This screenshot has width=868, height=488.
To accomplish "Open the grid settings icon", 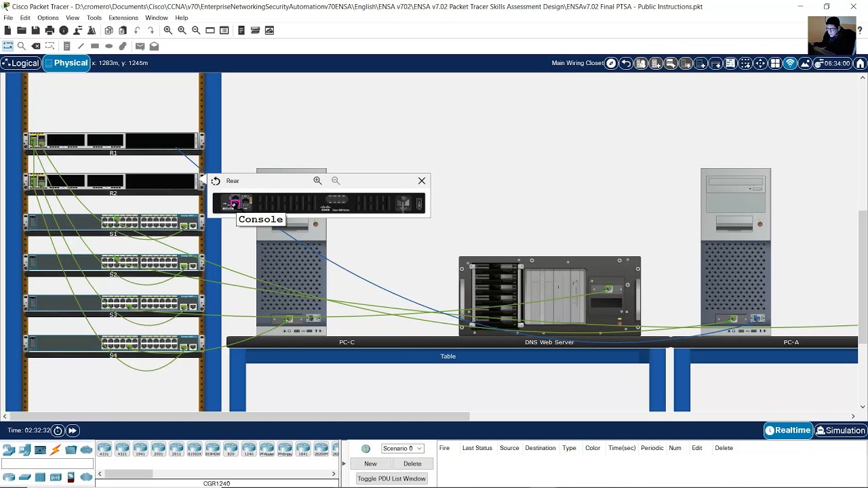I will (x=775, y=63).
